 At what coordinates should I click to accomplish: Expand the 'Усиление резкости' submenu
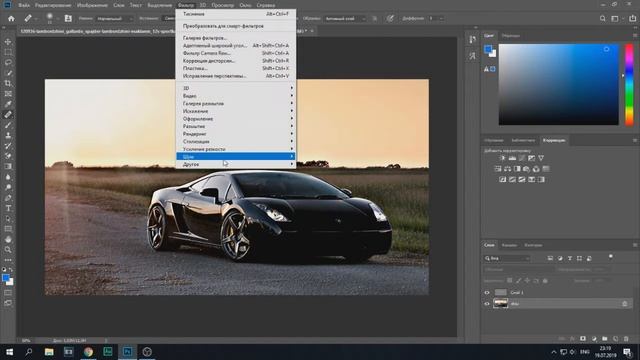236,149
